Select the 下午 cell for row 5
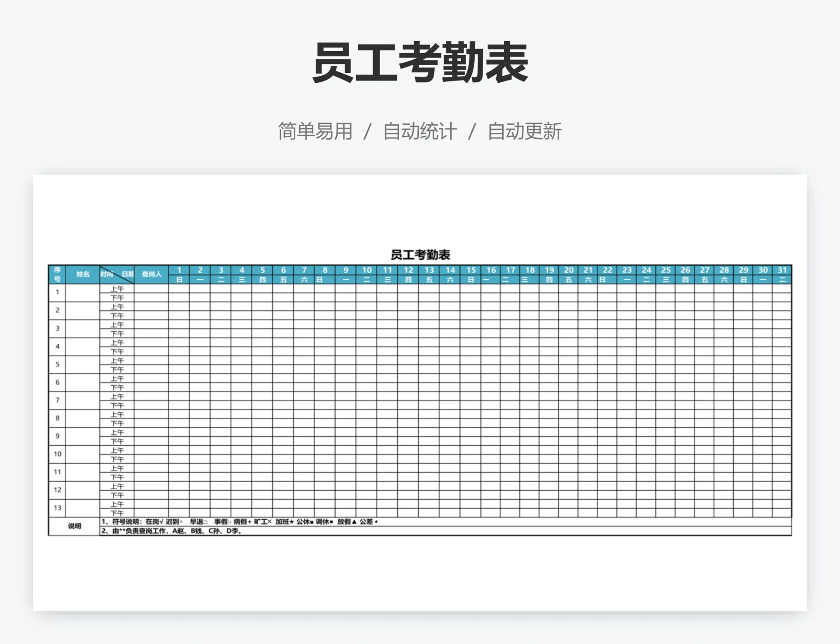Image resolution: width=840 pixels, height=644 pixels. tap(118, 370)
